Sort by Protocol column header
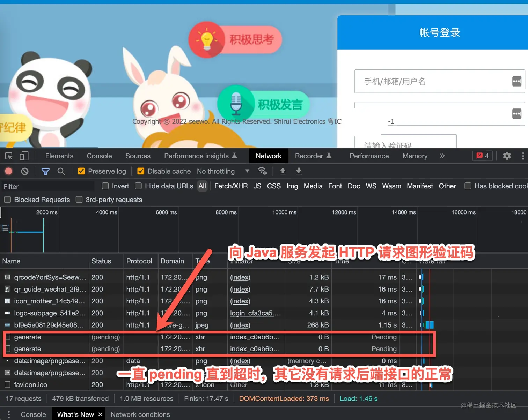 pos(141,261)
